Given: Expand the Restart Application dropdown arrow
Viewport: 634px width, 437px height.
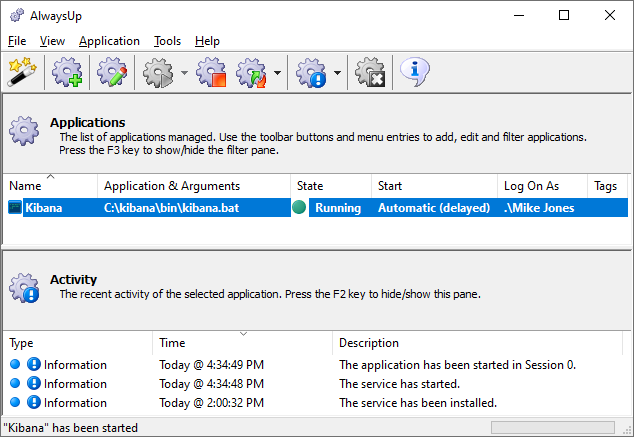Looking at the screenshot, I should pyautogui.click(x=277, y=73).
